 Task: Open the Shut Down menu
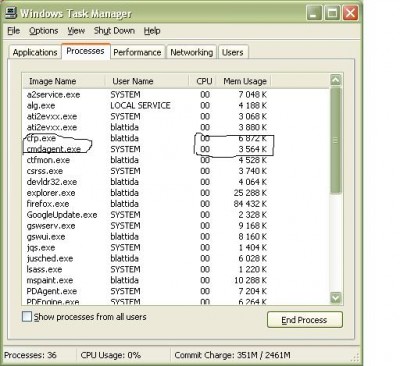(x=114, y=31)
